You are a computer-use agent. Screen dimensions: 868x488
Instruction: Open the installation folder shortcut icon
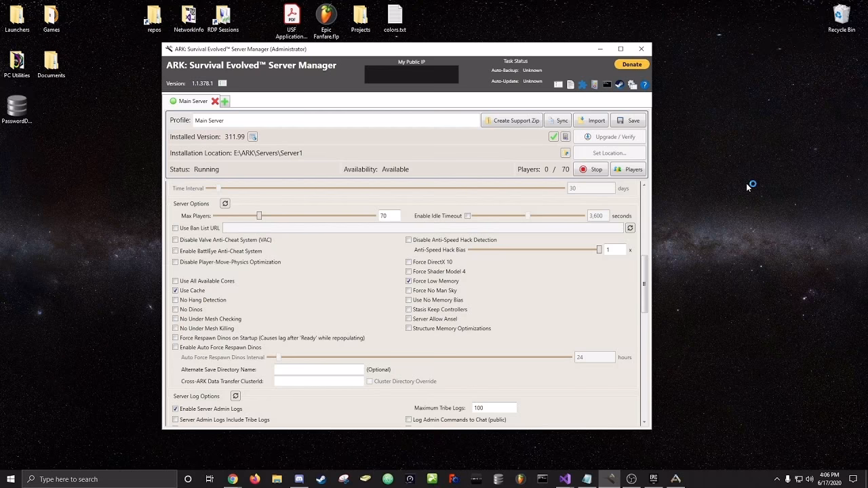point(566,153)
